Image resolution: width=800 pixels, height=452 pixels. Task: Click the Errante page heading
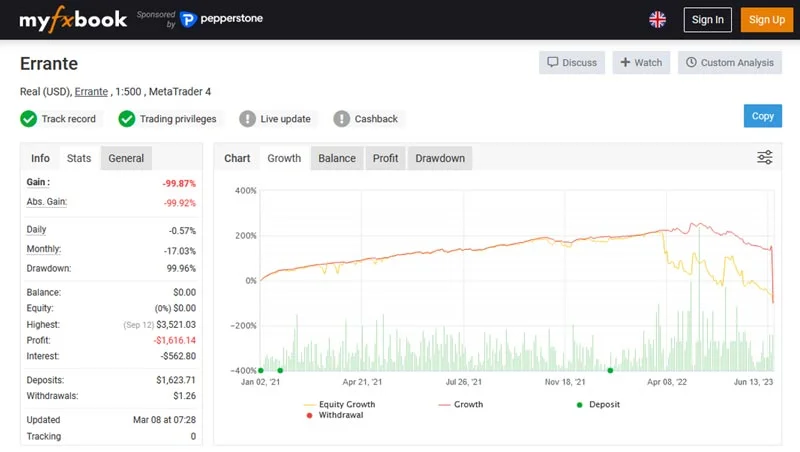[49, 64]
